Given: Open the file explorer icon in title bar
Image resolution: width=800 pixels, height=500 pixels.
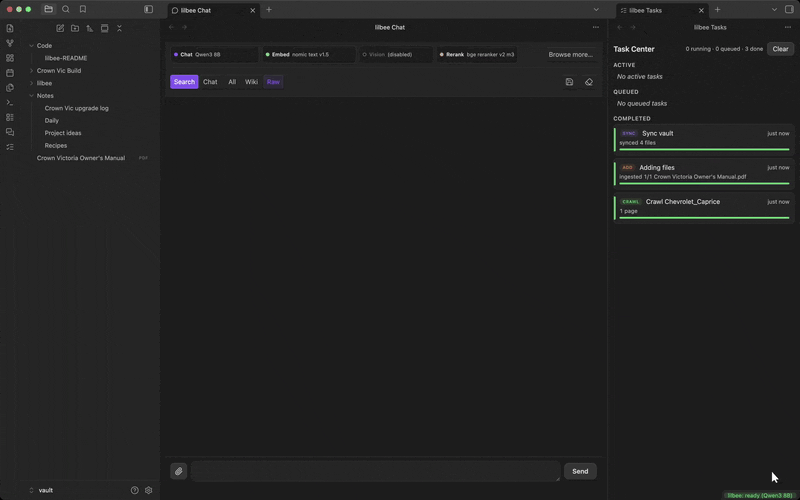Looking at the screenshot, I should [x=48, y=9].
